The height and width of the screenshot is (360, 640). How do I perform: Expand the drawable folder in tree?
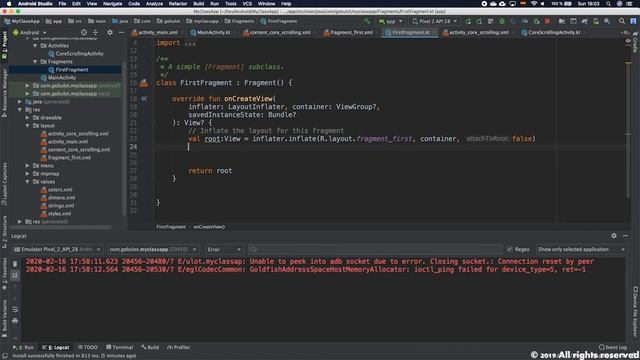[27, 118]
